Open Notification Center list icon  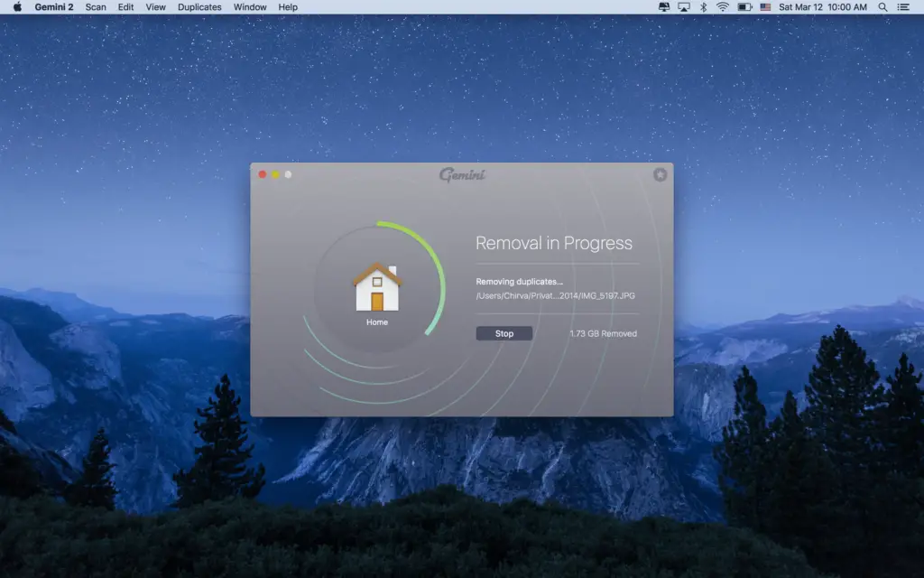coord(902,7)
